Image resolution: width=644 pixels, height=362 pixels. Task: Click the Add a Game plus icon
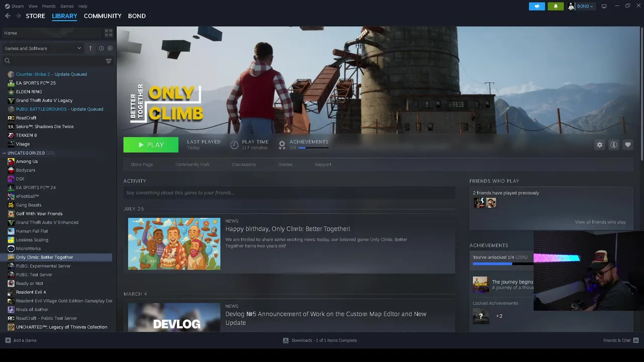[x=8, y=340]
